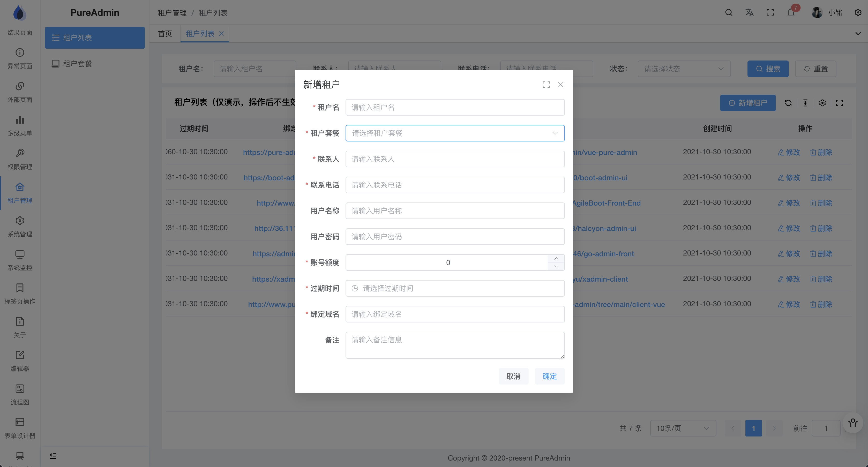The image size is (868, 467).
Task: Open the 过期时间 date picker field
Action: (x=454, y=288)
